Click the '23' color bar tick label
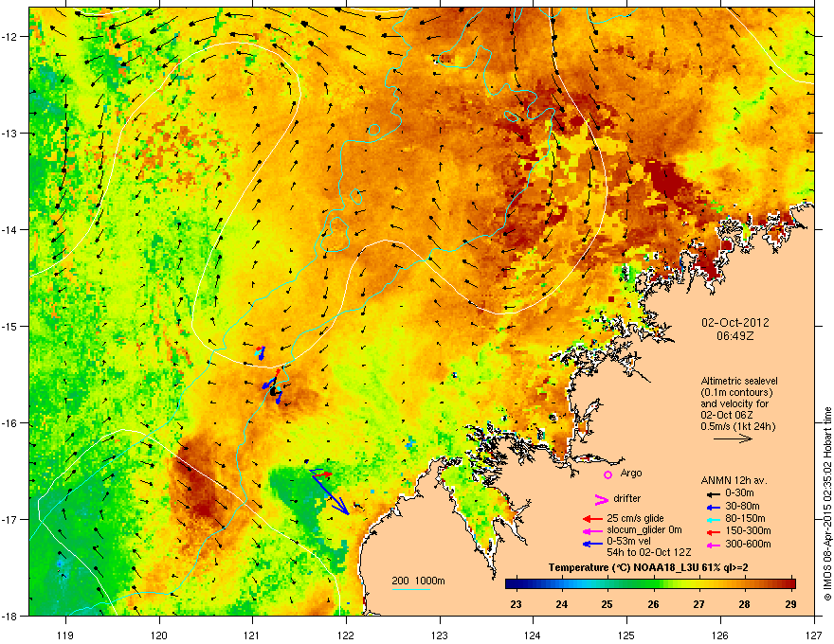The image size is (834, 644). 516,604
